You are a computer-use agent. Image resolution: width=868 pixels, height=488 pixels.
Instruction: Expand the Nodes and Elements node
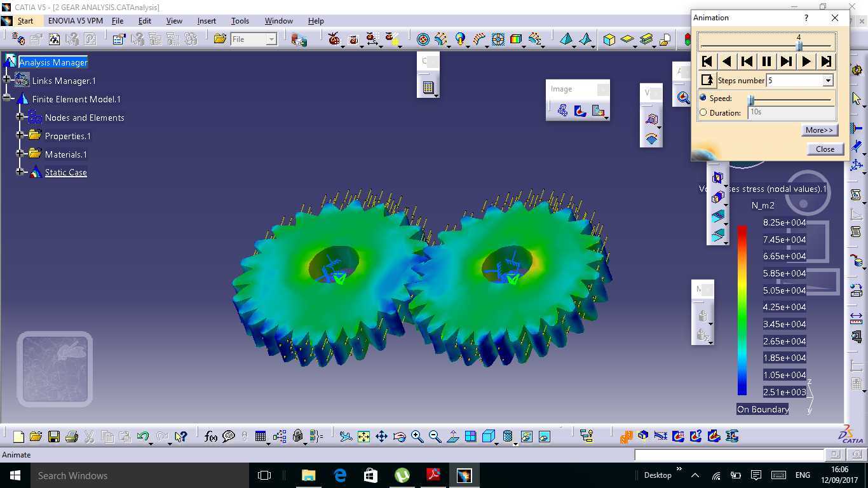pos(20,117)
